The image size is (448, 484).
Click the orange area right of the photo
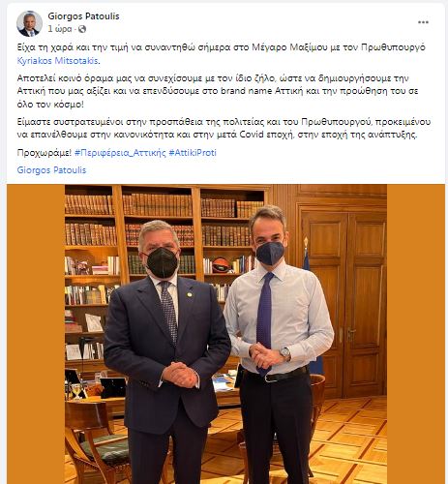(416, 334)
